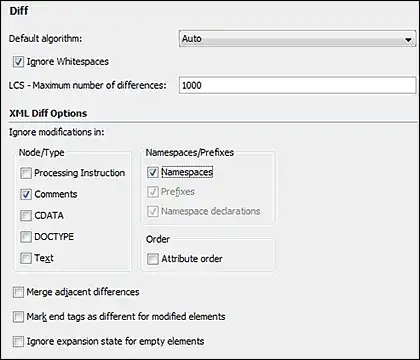Enable the Attribute order checkbox
This screenshot has width=420, height=360.
click(x=153, y=259)
